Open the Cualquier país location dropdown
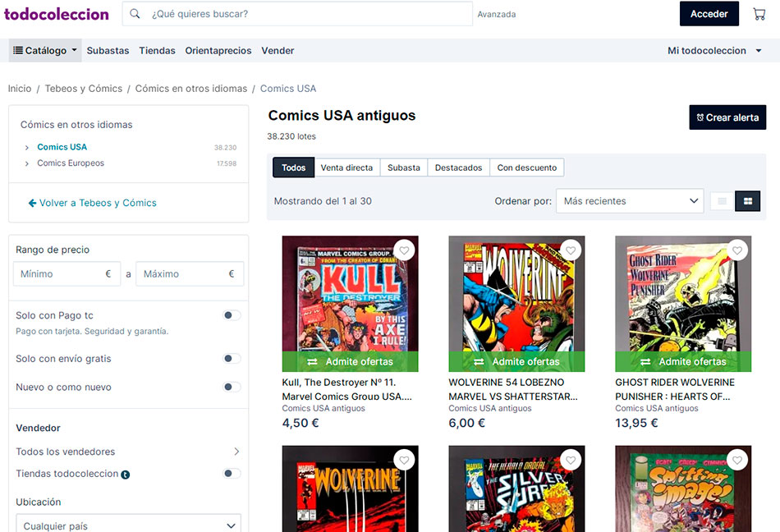The width and height of the screenshot is (780, 532). 129,525
